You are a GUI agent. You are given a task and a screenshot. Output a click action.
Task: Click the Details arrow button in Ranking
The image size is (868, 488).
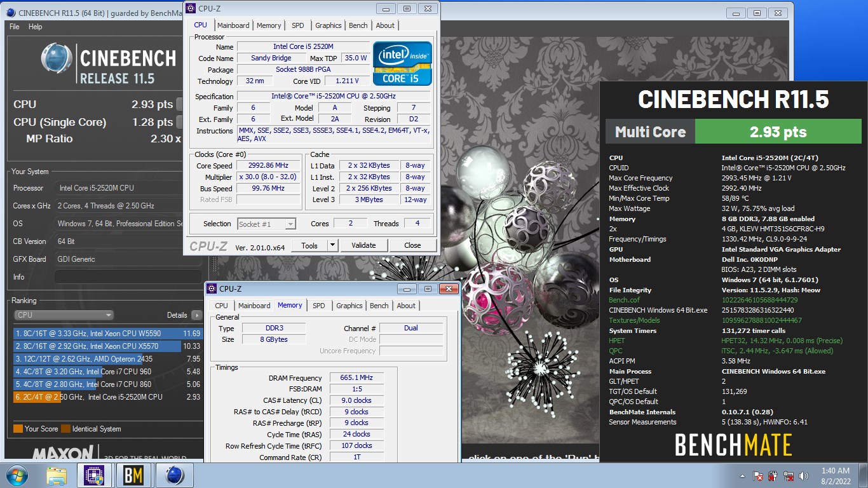pyautogui.click(x=197, y=315)
